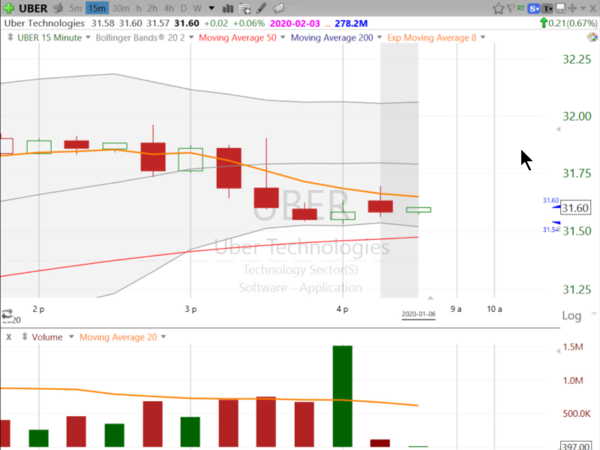Expand the Moving Average 20 dropdown arrow
Image resolution: width=600 pixels, height=450 pixels.
pyautogui.click(x=163, y=337)
